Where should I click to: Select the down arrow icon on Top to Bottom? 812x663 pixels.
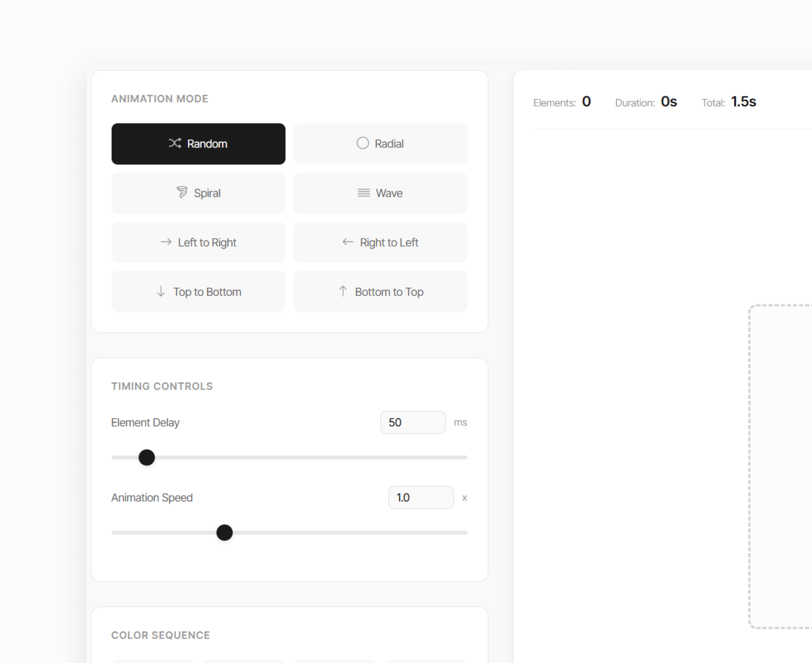[161, 291]
